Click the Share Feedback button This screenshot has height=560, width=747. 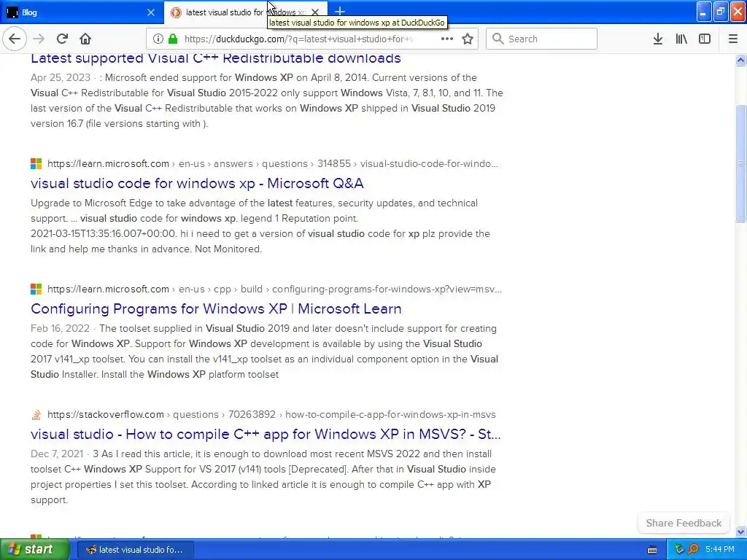684,523
